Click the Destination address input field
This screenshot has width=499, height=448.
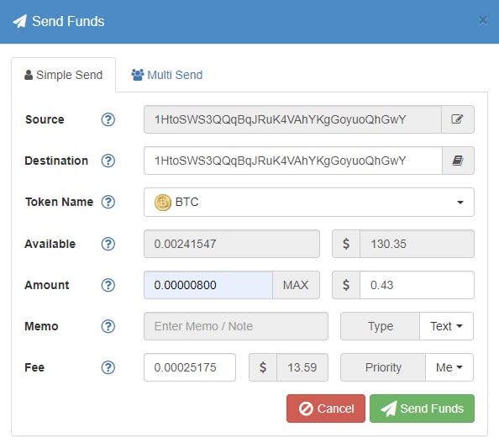pos(293,161)
